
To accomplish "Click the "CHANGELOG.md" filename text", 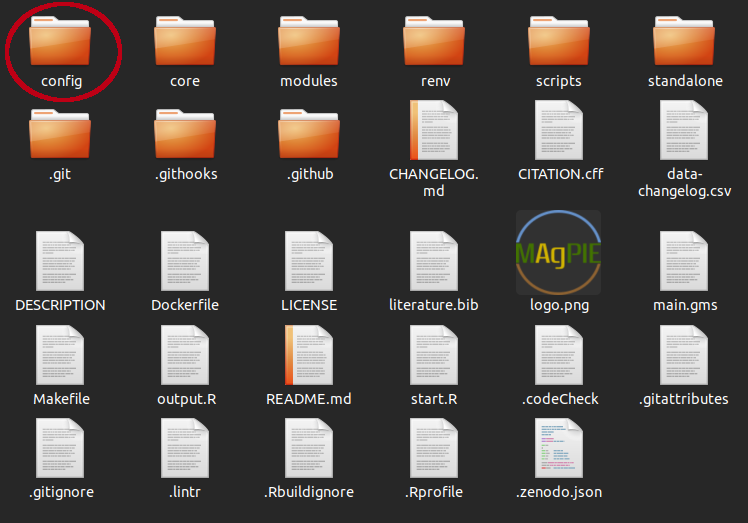I will coord(434,182).
